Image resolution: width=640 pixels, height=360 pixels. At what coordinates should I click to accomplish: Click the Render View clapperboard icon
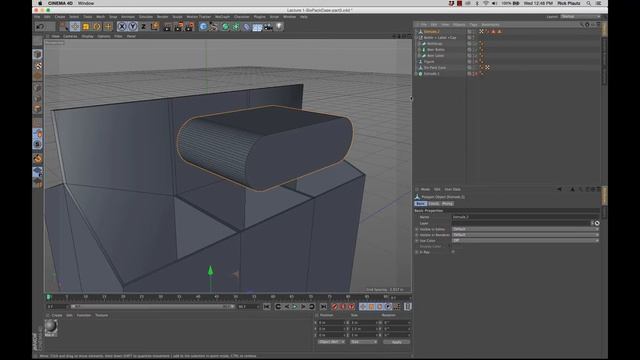click(167, 27)
